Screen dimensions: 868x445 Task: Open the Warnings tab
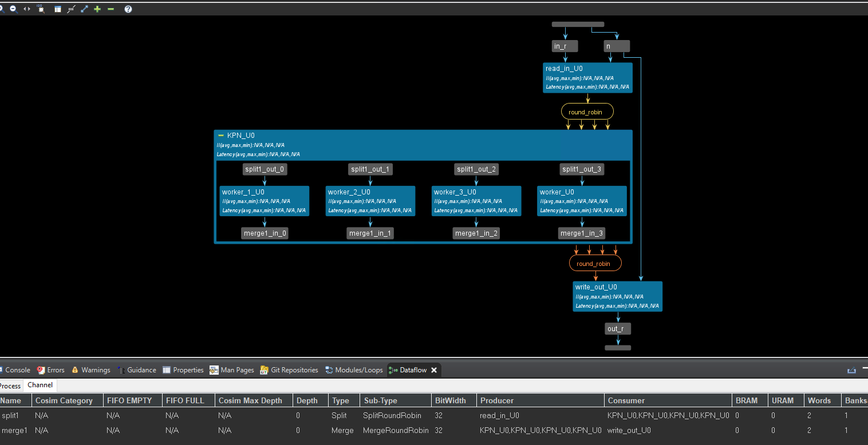90,370
